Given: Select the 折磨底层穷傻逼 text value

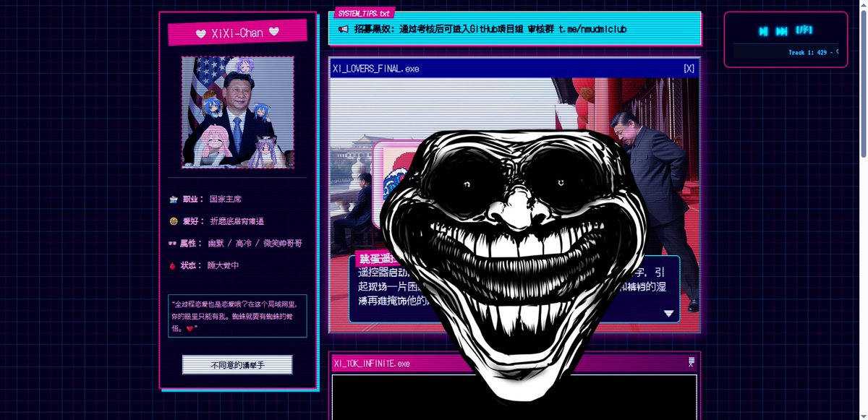Looking at the screenshot, I should point(237,221).
